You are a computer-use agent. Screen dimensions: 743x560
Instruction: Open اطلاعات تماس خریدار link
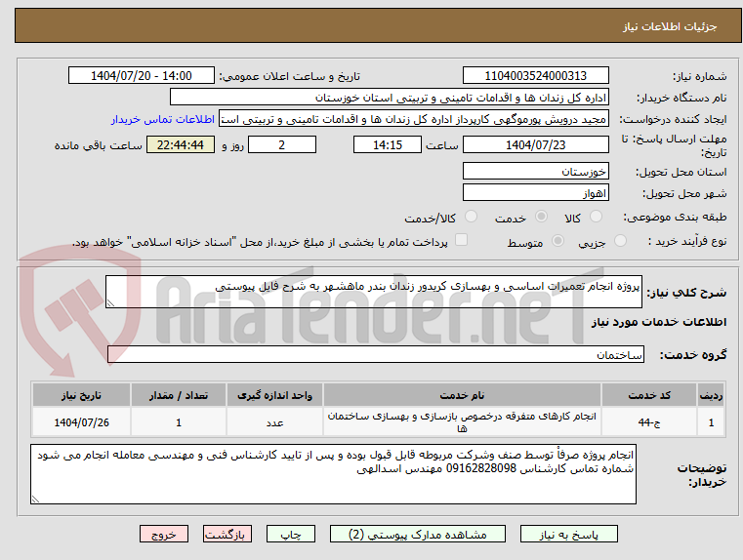[x=163, y=119]
